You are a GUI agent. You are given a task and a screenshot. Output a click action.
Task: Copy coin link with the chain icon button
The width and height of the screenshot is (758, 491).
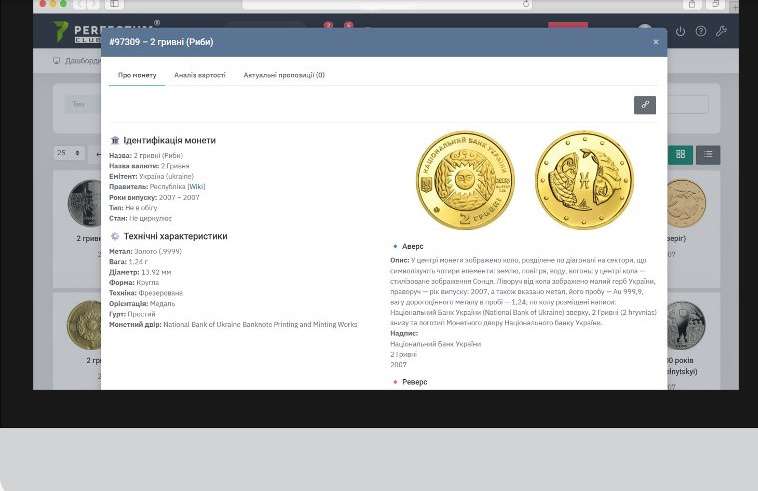click(x=645, y=105)
